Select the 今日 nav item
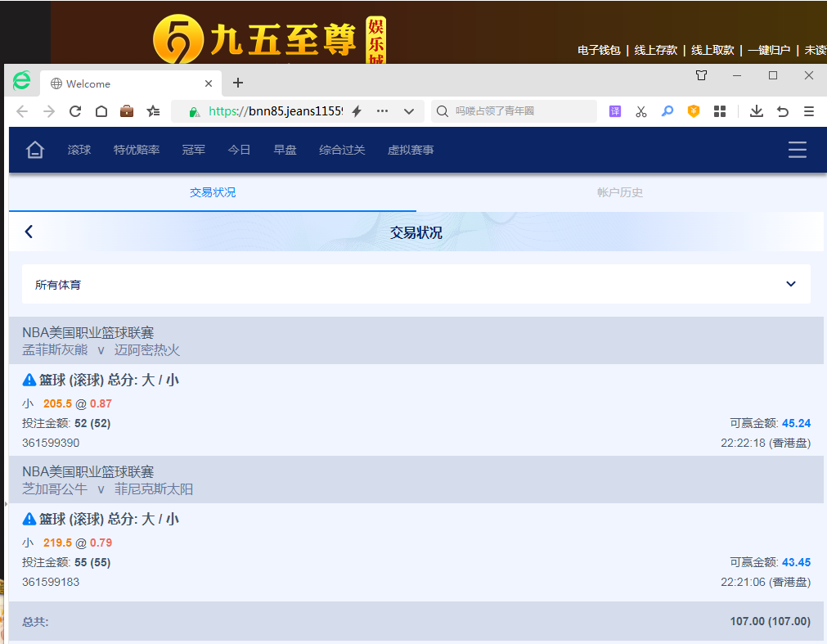The height and width of the screenshot is (644, 827). pyautogui.click(x=239, y=150)
